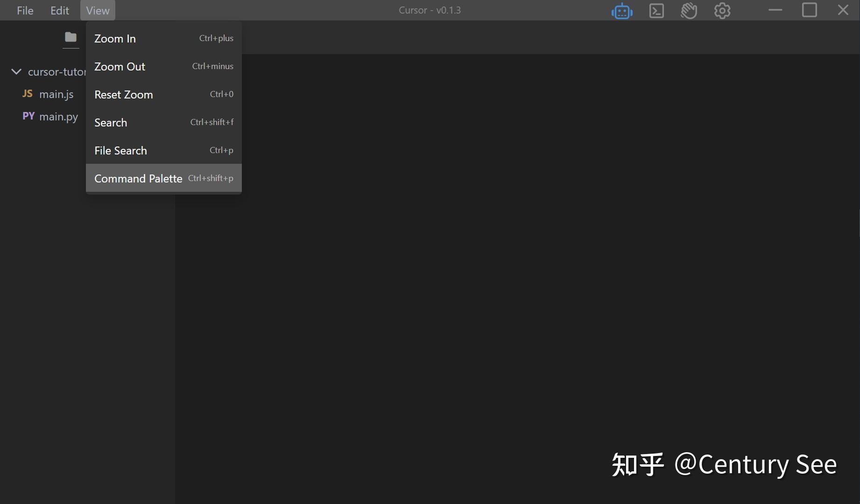The width and height of the screenshot is (860, 504).
Task: Select the cursor-tutor folder name
Action: pyautogui.click(x=57, y=72)
